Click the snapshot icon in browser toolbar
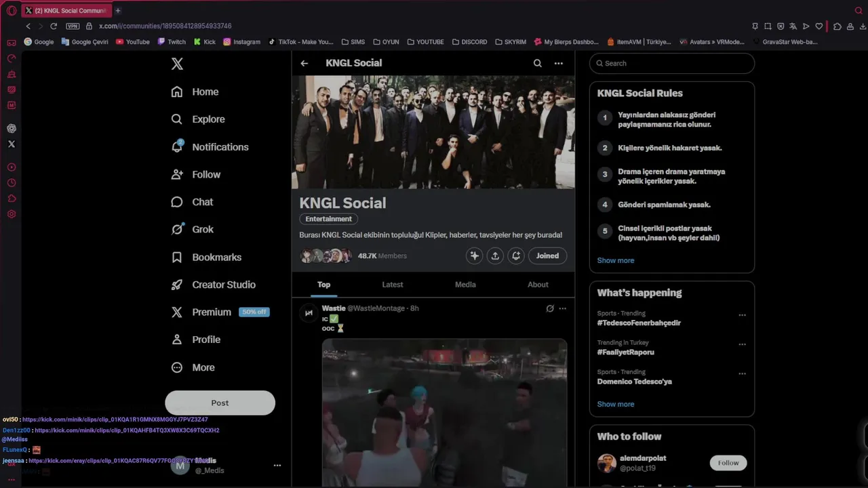The image size is (868, 488). 768,26
